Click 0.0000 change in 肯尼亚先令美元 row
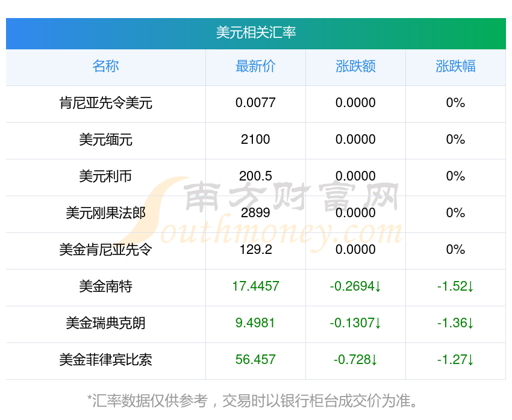Screen dimensions: 512x420 point(355,103)
